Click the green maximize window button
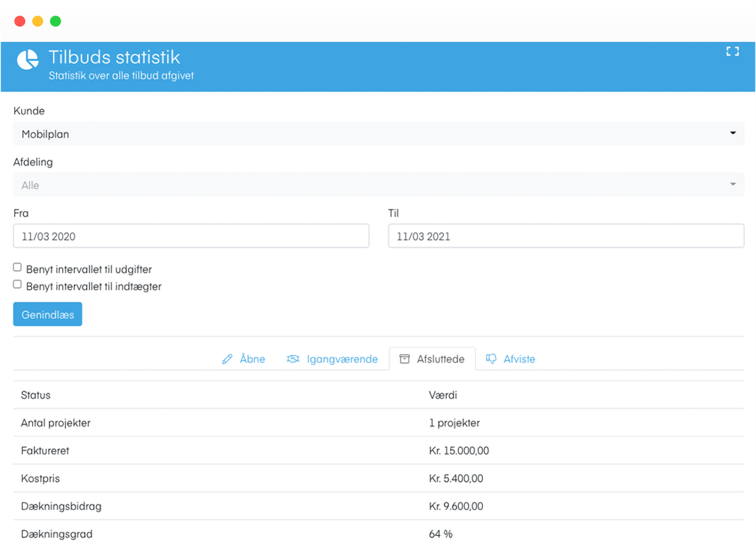 pyautogui.click(x=55, y=22)
